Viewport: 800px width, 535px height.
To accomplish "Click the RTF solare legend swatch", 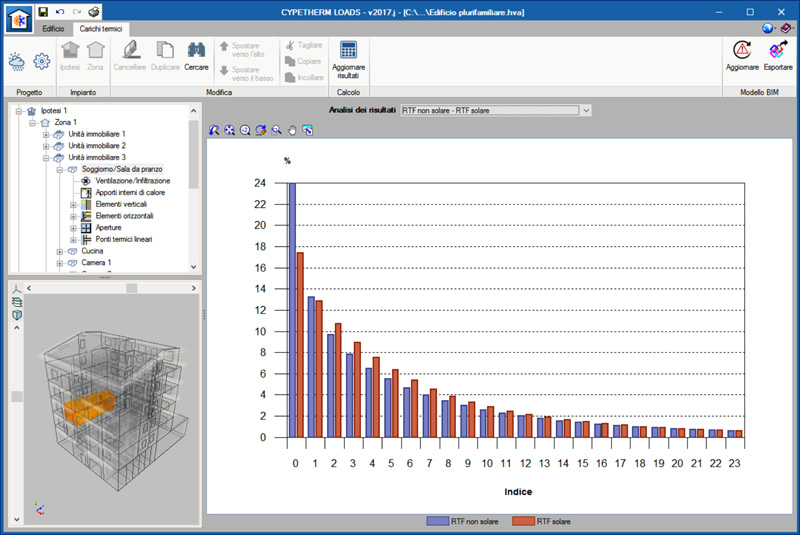I will click(523, 521).
